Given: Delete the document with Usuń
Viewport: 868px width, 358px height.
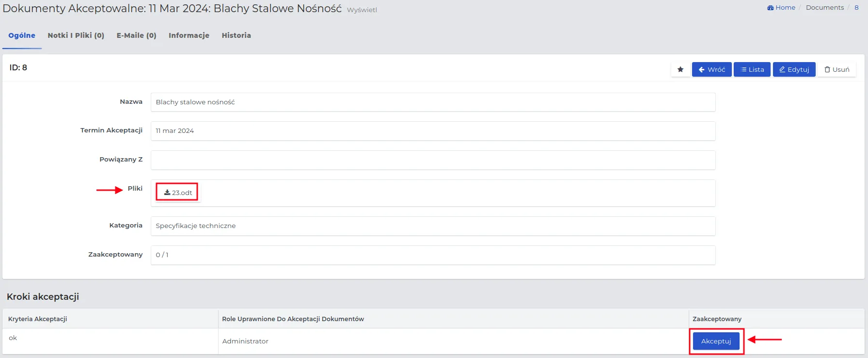Looking at the screenshot, I should (x=836, y=69).
